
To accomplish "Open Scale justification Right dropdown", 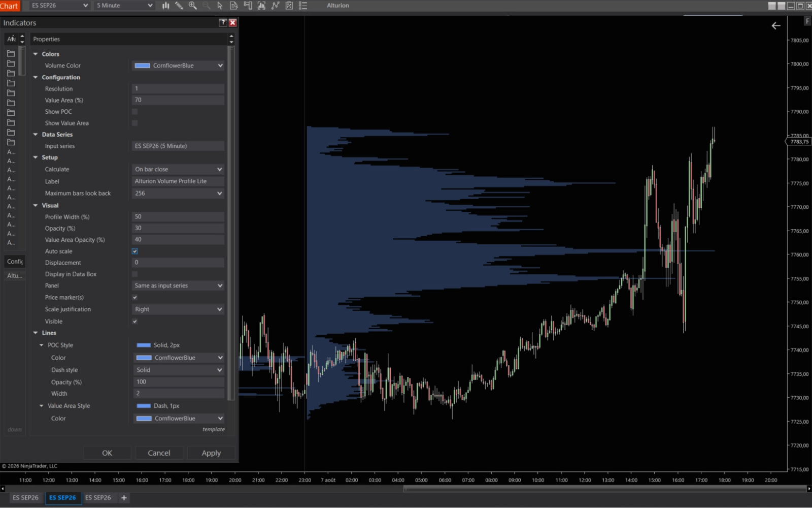I will click(x=178, y=309).
